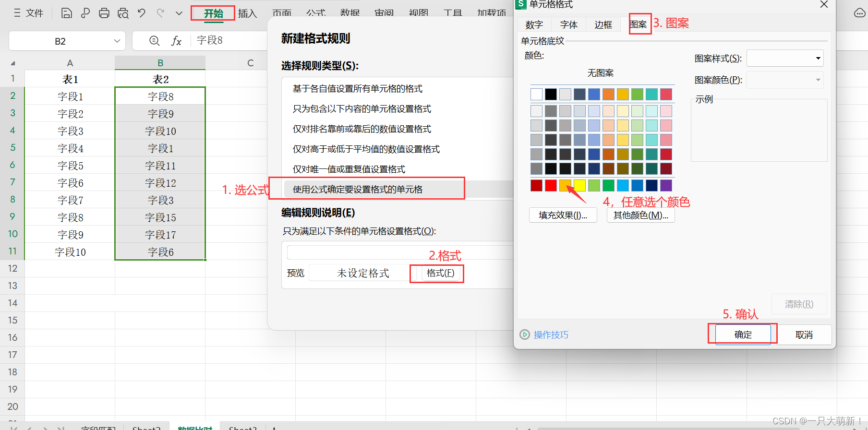Close the 单元格格式 dialog with X
Image resolution: width=868 pixels, height=430 pixels.
click(824, 4)
